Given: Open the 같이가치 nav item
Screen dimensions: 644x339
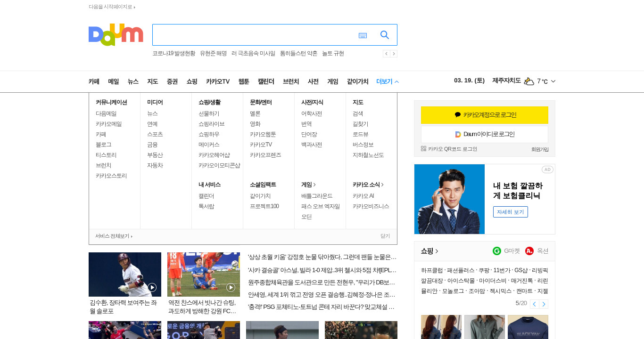Looking at the screenshot, I should [357, 81].
